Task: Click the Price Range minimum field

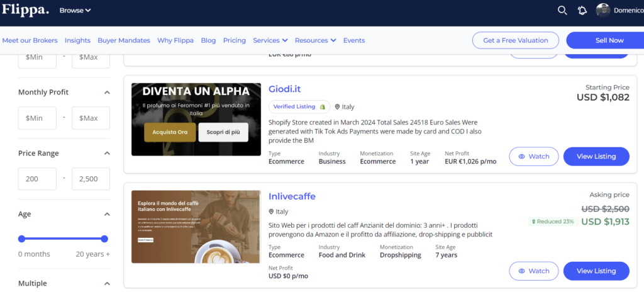Action: click(x=37, y=179)
